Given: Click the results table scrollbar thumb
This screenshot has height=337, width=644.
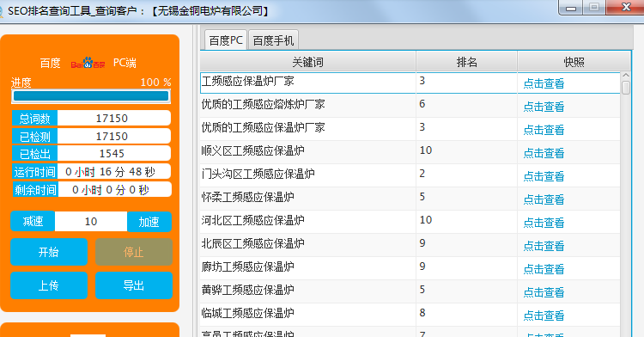Looking at the screenshot, I should [625, 88].
